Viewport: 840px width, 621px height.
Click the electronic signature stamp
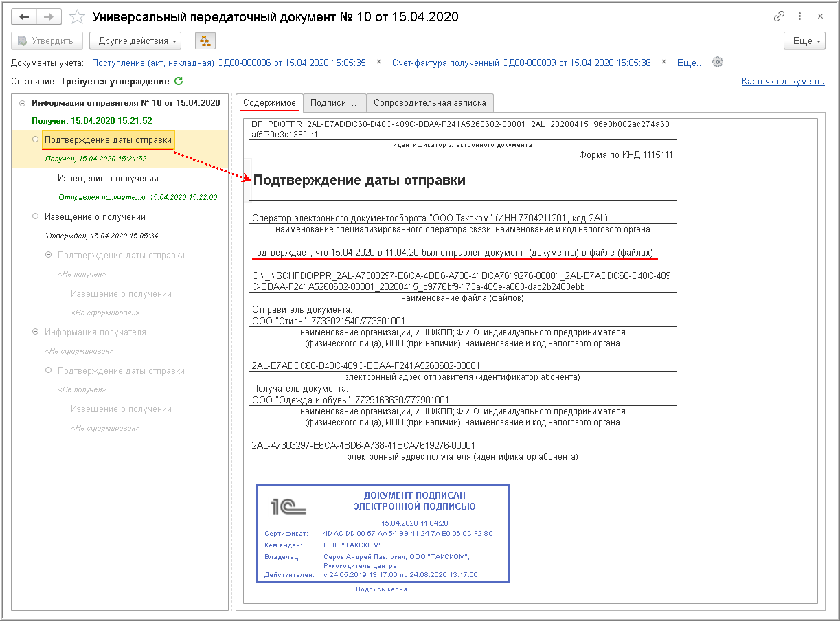(383, 534)
